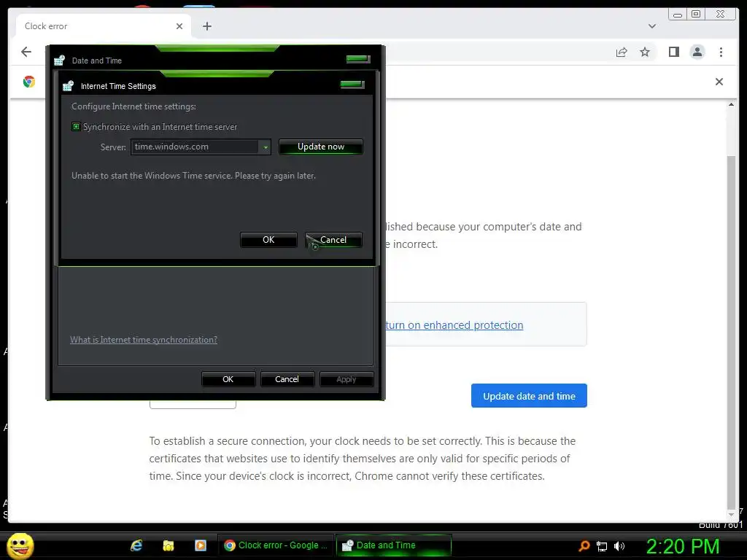Toggle Chrome side panel icon
747x560 pixels.
coord(673,52)
